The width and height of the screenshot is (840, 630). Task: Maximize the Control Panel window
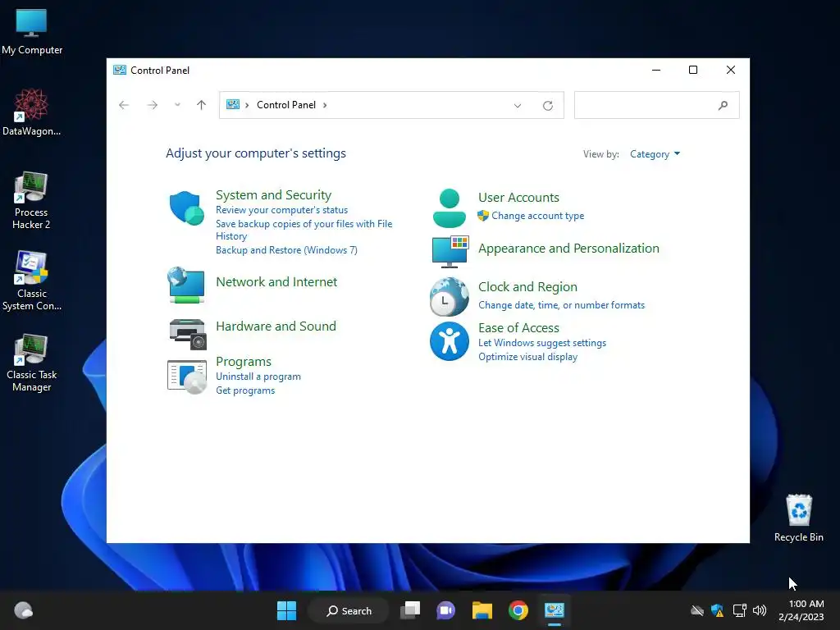coord(692,71)
